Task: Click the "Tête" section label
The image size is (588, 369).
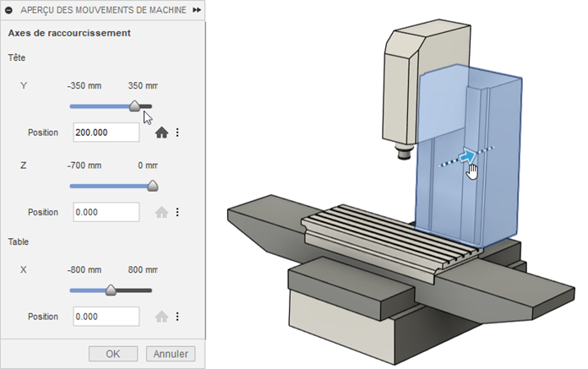Action: (17, 57)
